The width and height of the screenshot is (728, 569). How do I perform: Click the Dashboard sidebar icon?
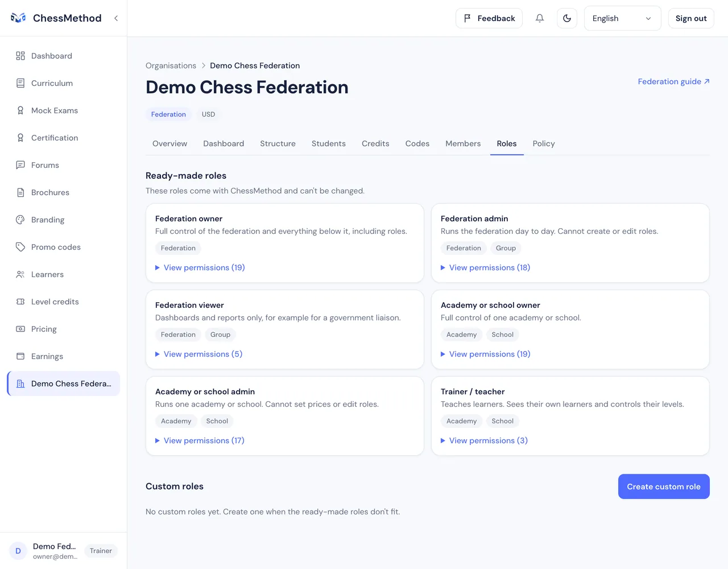tap(20, 56)
